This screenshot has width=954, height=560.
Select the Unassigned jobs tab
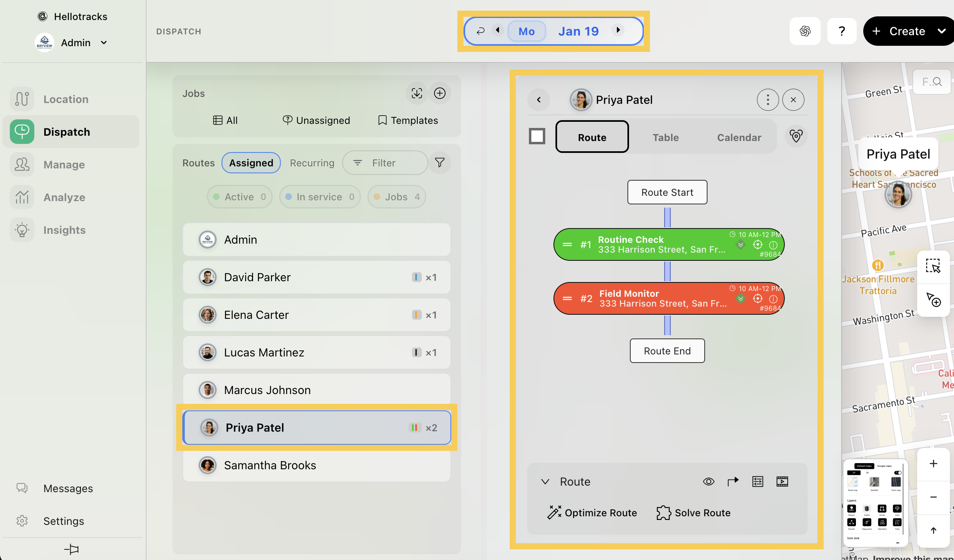point(316,121)
